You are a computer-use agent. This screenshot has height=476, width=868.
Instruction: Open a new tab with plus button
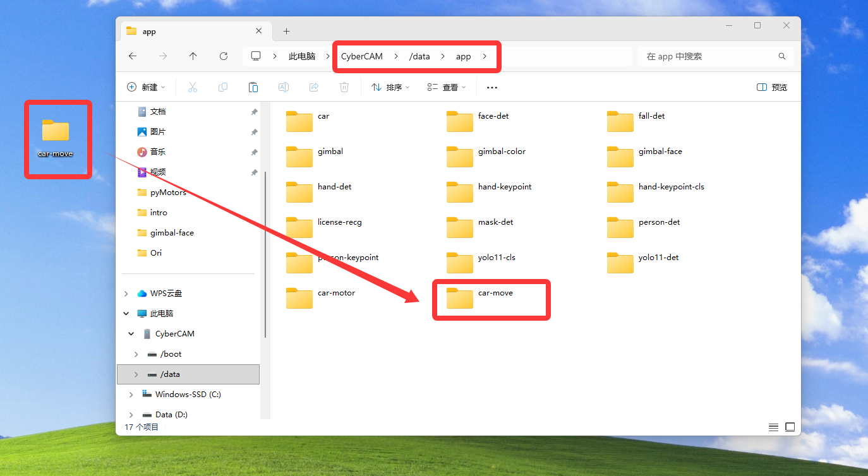pos(286,31)
